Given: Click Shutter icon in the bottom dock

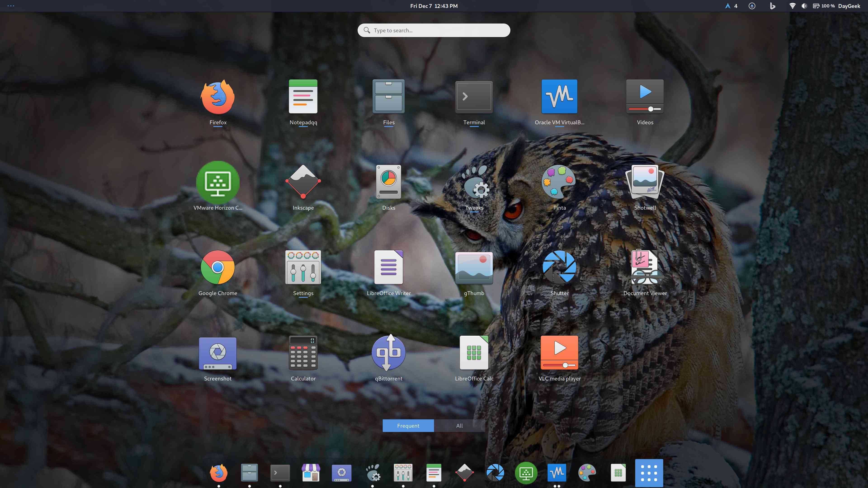Looking at the screenshot, I should pyautogui.click(x=495, y=473).
